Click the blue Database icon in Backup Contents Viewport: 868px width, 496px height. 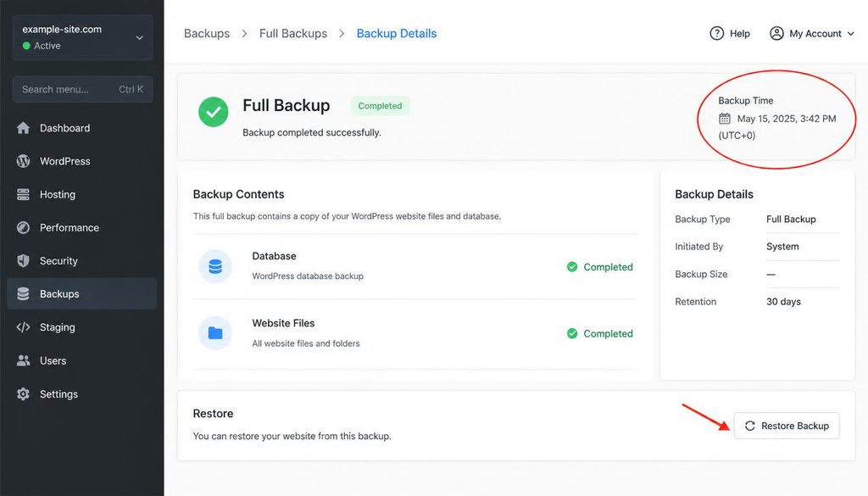(x=215, y=266)
